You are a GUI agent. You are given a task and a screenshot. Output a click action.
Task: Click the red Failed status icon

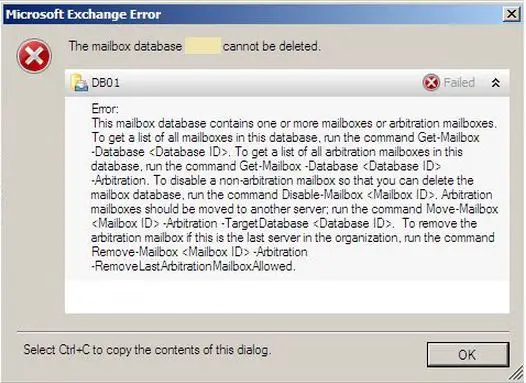click(431, 82)
